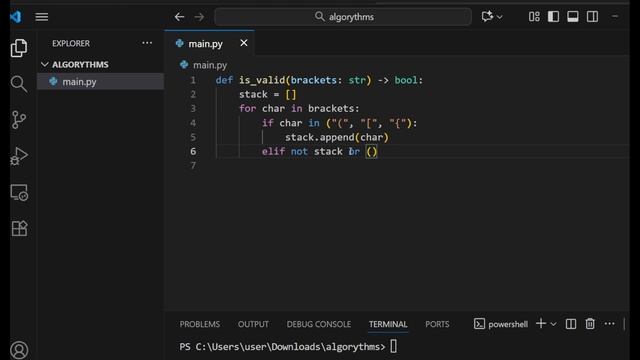Screen dimensions: 640x360
Task: Open the Explorer view in activity bar
Action: (x=19, y=48)
